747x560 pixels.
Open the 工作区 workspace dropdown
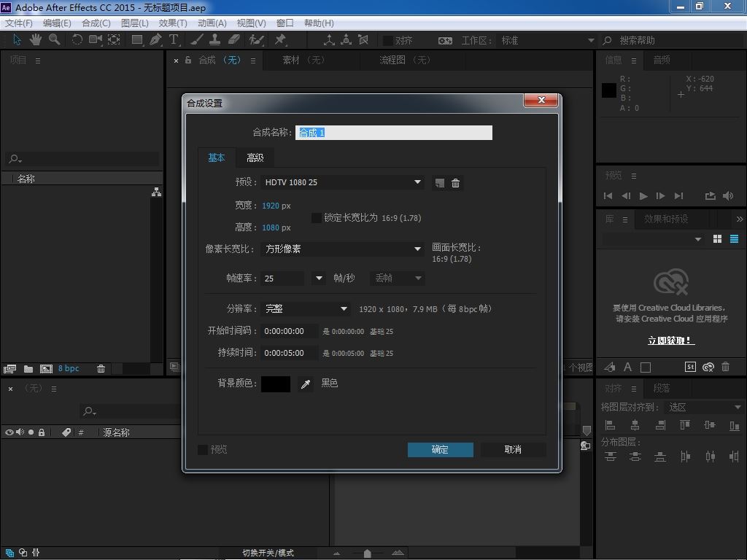tap(547, 41)
